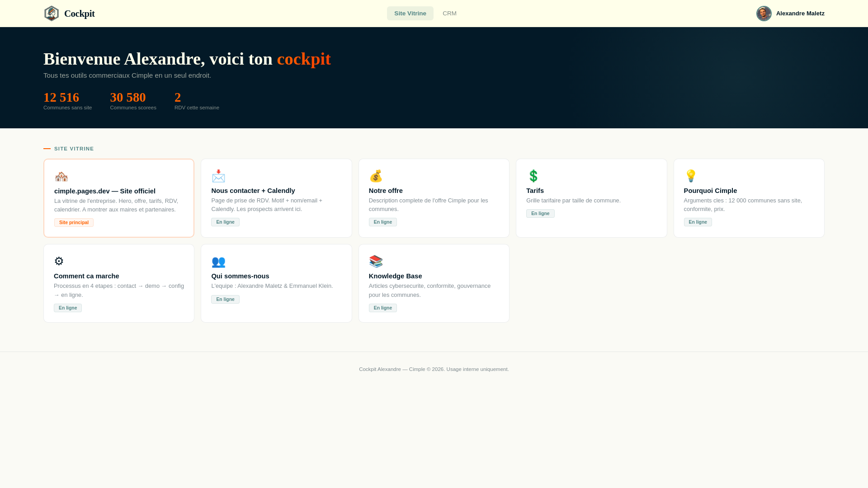The width and height of the screenshot is (868, 488).
Task: Click En ligne badge on Knowledge Base card
Action: [383, 308]
